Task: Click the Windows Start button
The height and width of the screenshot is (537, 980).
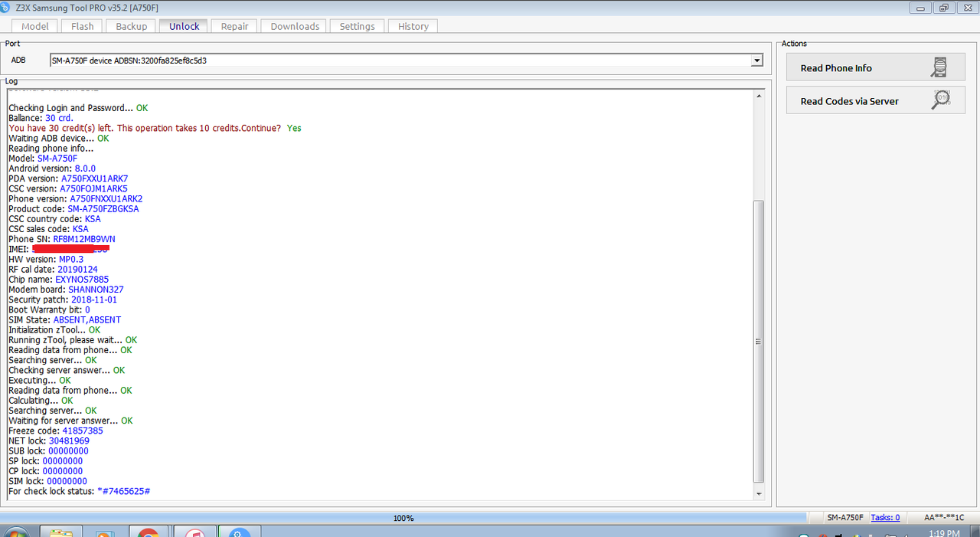Action: point(15,532)
